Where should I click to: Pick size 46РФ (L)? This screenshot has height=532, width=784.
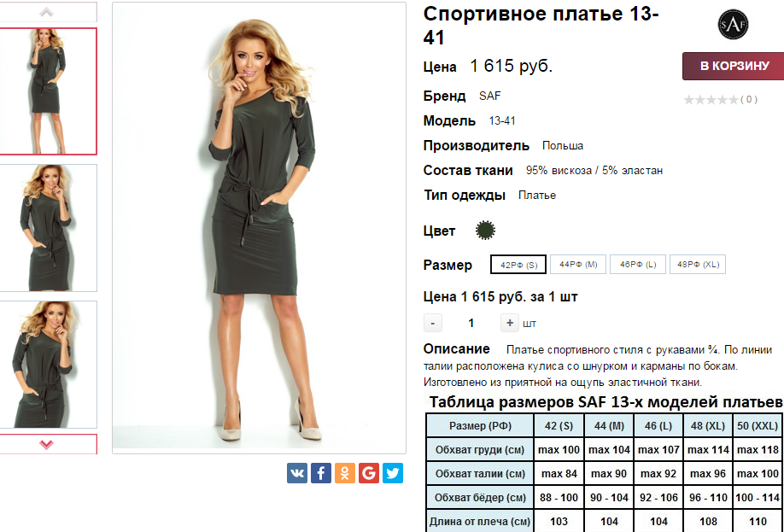(x=637, y=264)
